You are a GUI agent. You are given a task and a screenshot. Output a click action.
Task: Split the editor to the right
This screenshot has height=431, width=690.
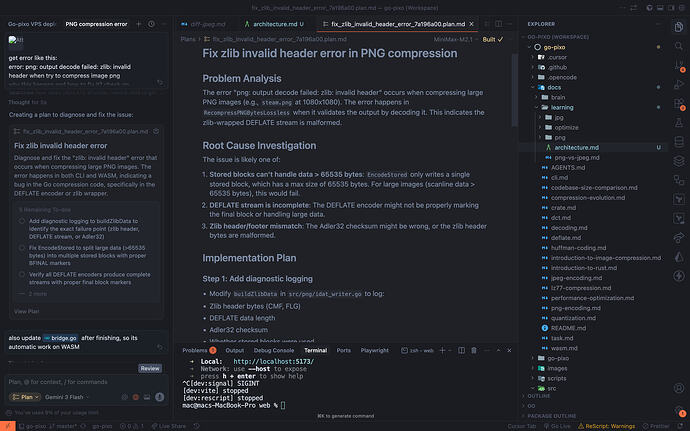pos(499,24)
